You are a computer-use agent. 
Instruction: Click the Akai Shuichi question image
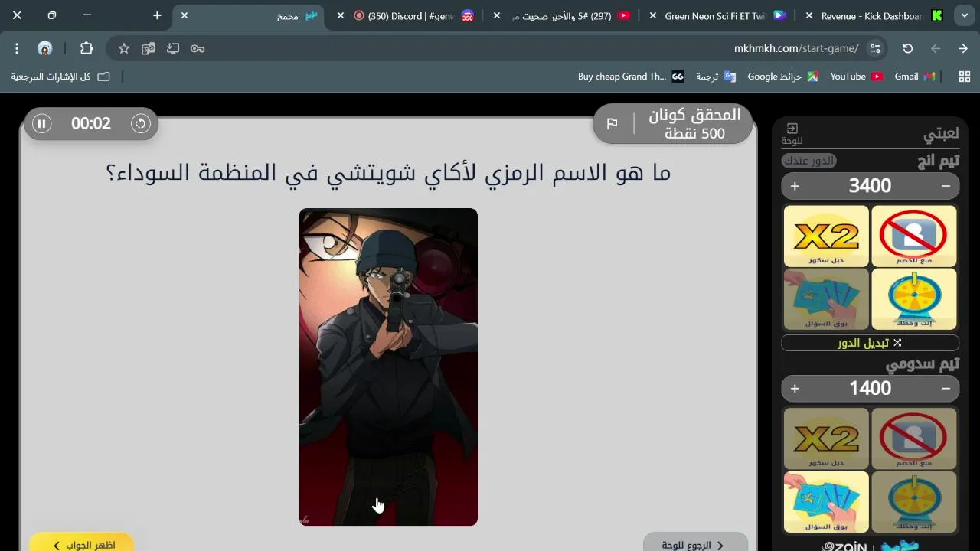(388, 367)
